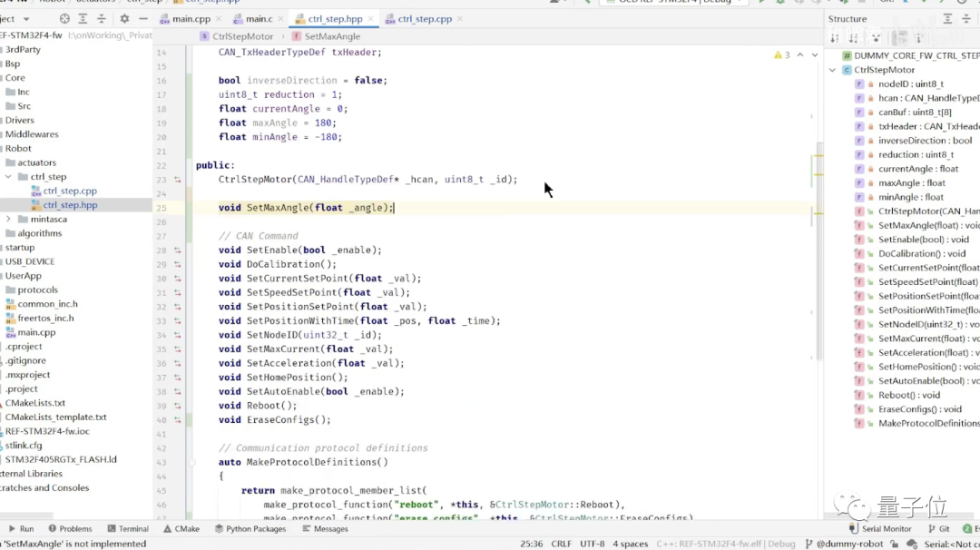
Task: Select ctrl_step.cpp file in project tree
Action: click(70, 192)
